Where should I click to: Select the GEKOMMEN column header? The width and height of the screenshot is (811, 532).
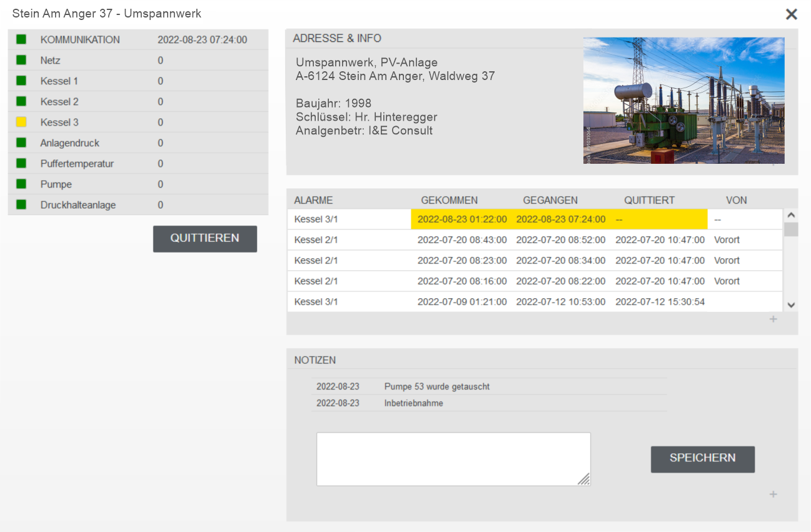[x=450, y=200]
